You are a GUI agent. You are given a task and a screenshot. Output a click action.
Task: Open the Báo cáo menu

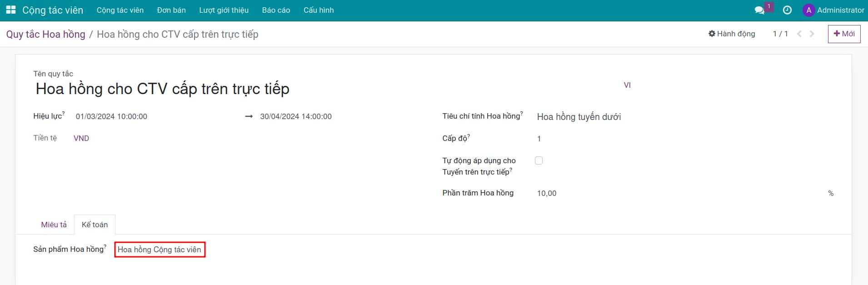276,10
